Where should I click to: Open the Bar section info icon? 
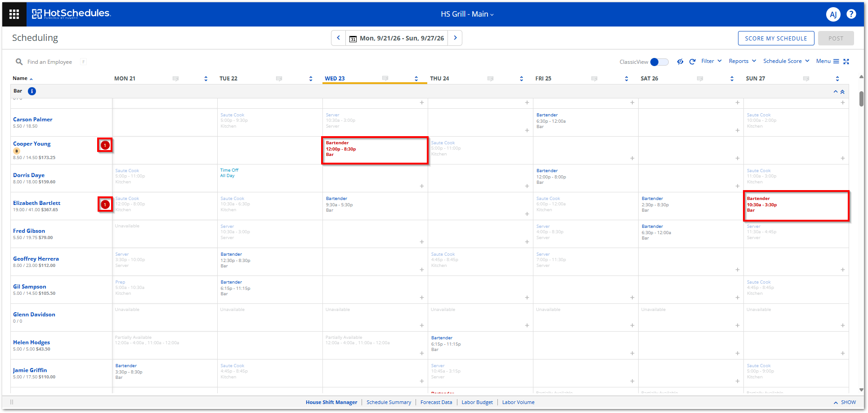click(x=32, y=91)
